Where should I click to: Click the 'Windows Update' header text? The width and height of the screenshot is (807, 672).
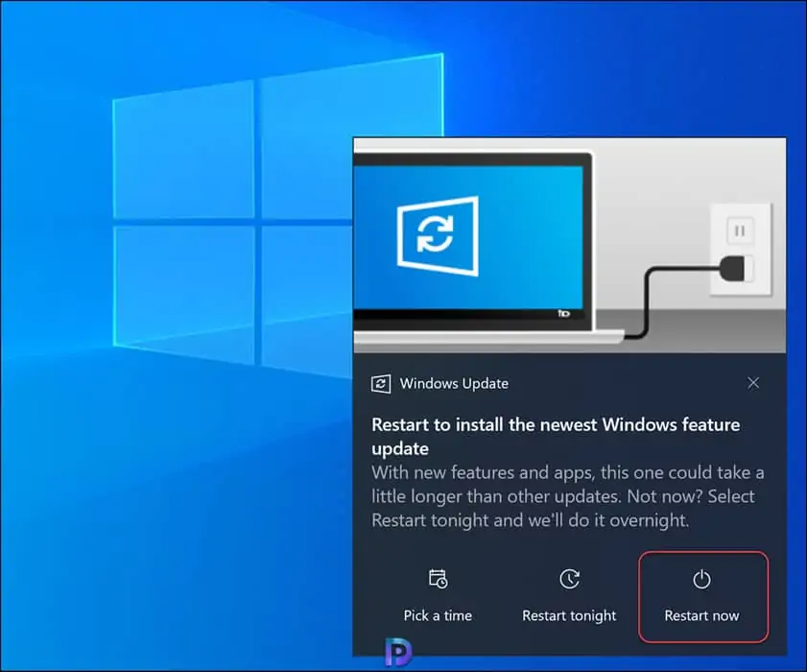pos(454,384)
